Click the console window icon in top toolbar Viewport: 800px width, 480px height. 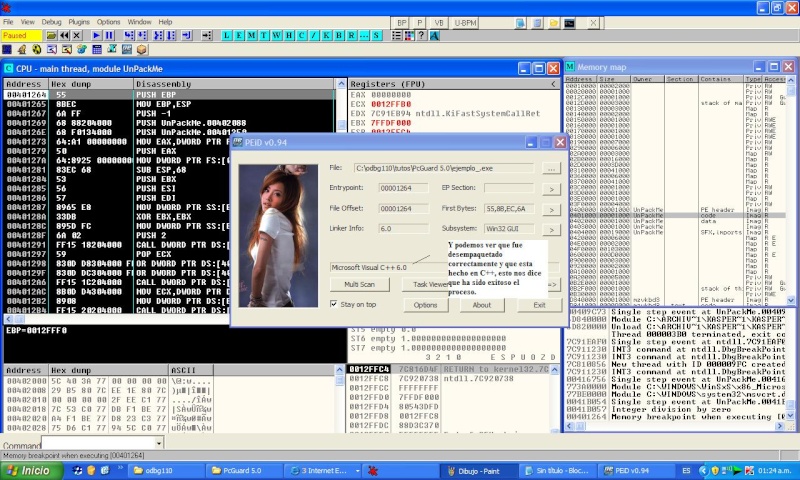(569, 23)
